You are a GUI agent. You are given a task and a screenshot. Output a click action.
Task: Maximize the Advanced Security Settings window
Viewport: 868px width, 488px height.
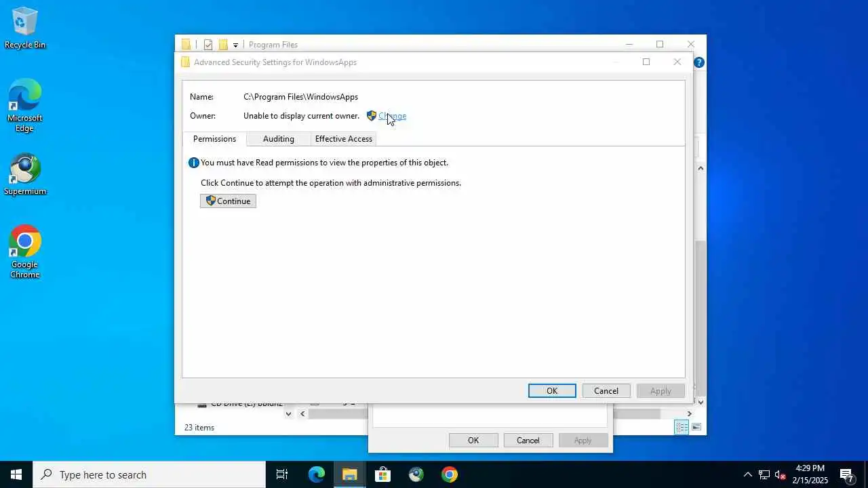click(x=646, y=62)
